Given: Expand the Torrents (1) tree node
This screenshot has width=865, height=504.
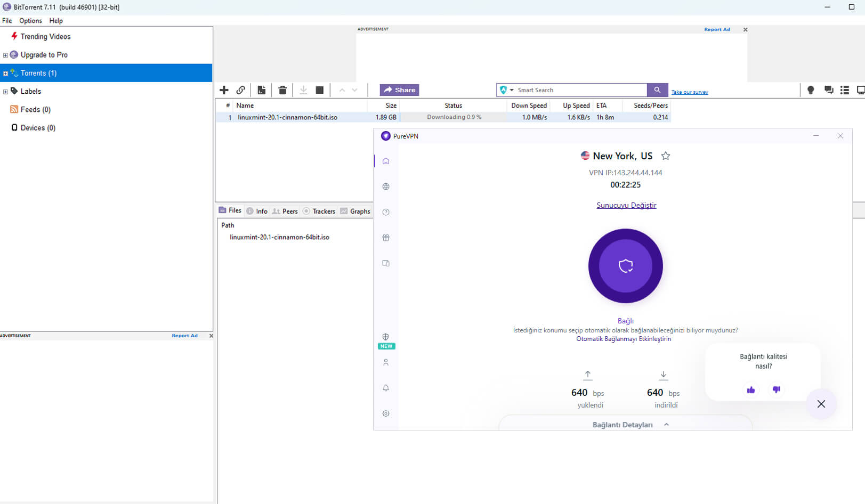Looking at the screenshot, I should [5, 74].
